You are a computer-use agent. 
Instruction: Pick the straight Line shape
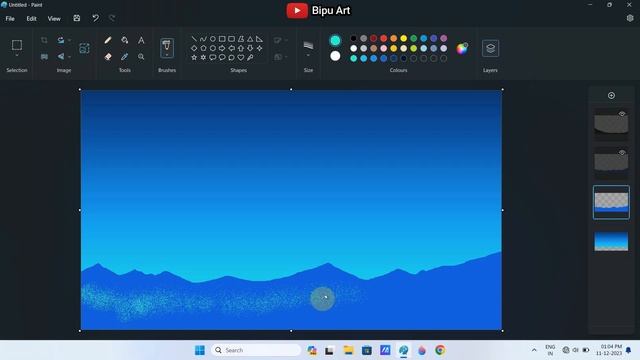194,39
